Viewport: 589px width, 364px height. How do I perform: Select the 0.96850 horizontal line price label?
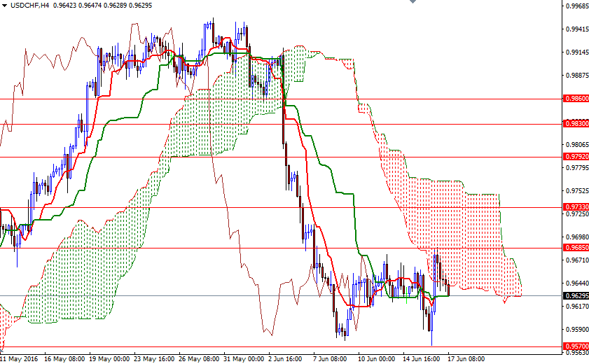pos(576,248)
